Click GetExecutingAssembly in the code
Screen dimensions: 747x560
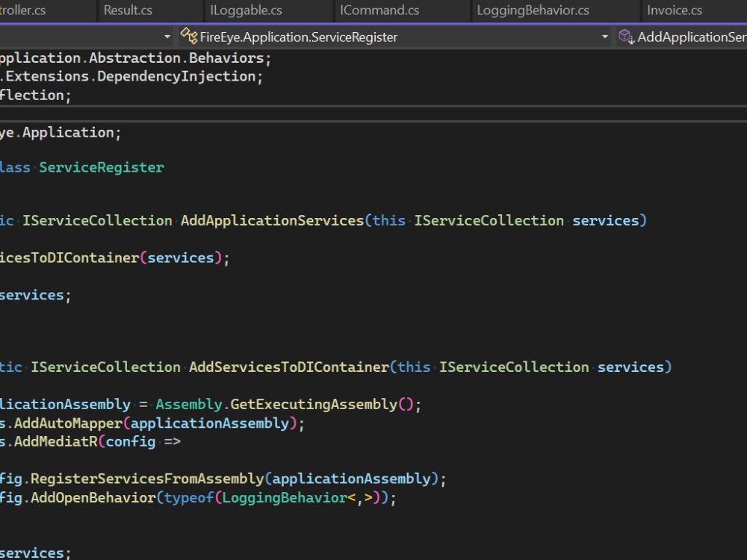pyautogui.click(x=314, y=405)
